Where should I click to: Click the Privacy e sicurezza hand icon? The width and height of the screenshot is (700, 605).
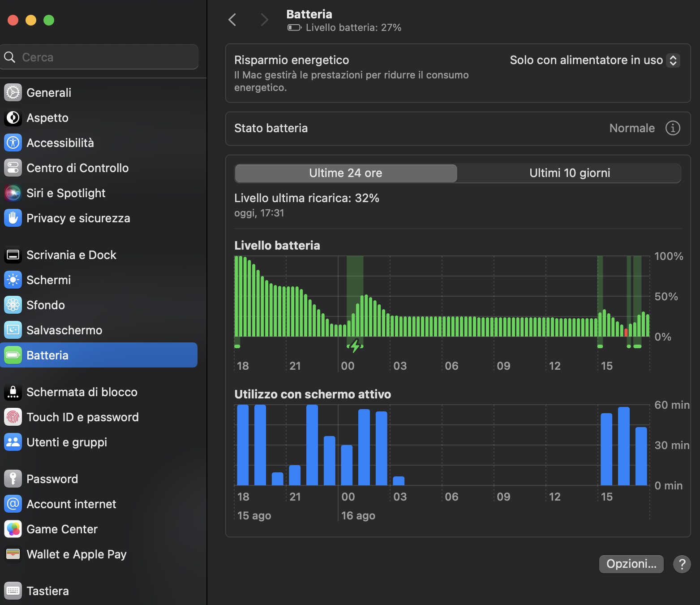tap(13, 218)
